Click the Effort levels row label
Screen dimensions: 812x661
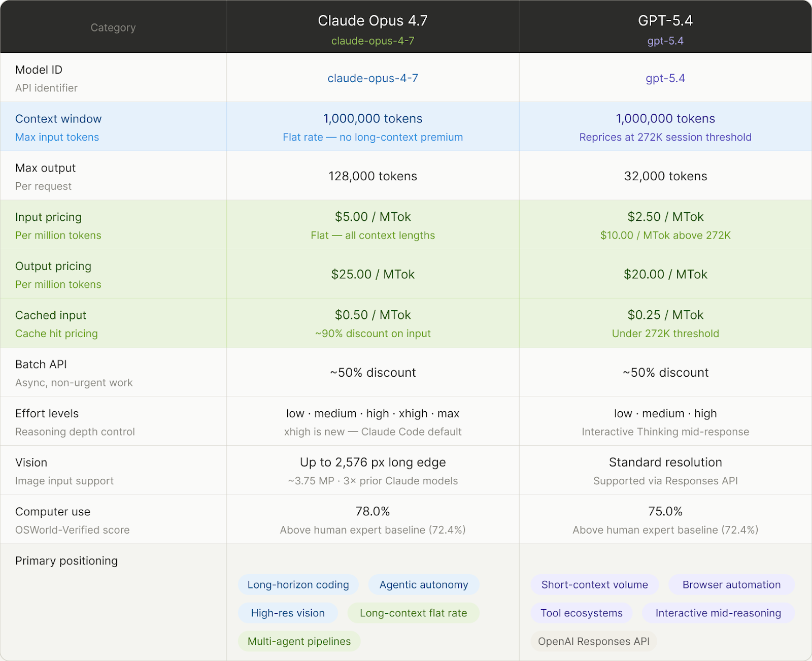(47, 414)
